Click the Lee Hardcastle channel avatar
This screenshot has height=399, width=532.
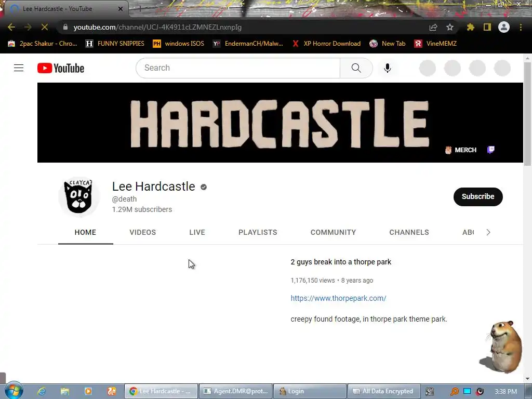[79, 197]
